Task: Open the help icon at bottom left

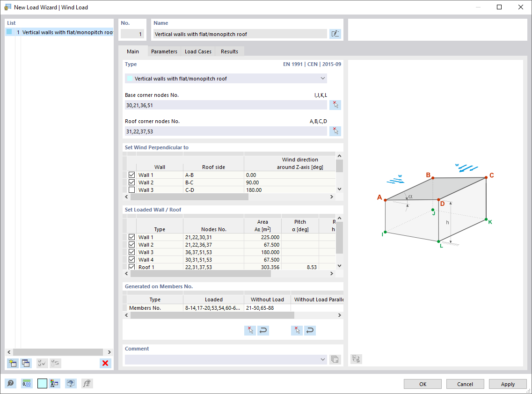Action: (x=10, y=383)
